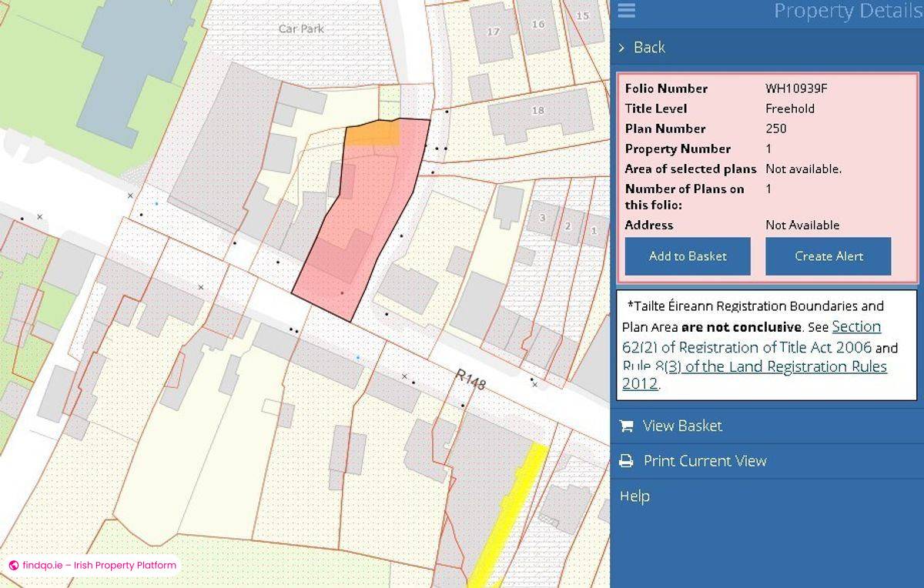Click the orange shaded area on the map
The height and width of the screenshot is (588, 924).
(372, 134)
